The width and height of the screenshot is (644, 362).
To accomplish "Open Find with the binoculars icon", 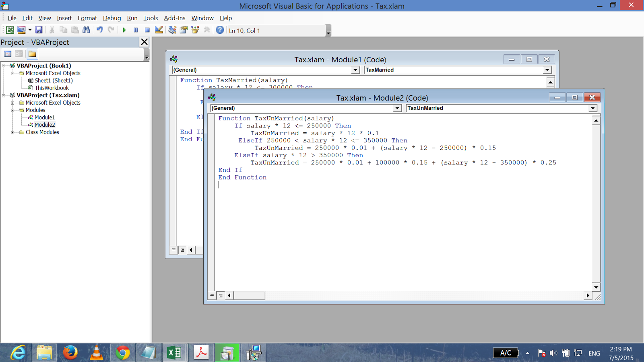I will coord(87,30).
